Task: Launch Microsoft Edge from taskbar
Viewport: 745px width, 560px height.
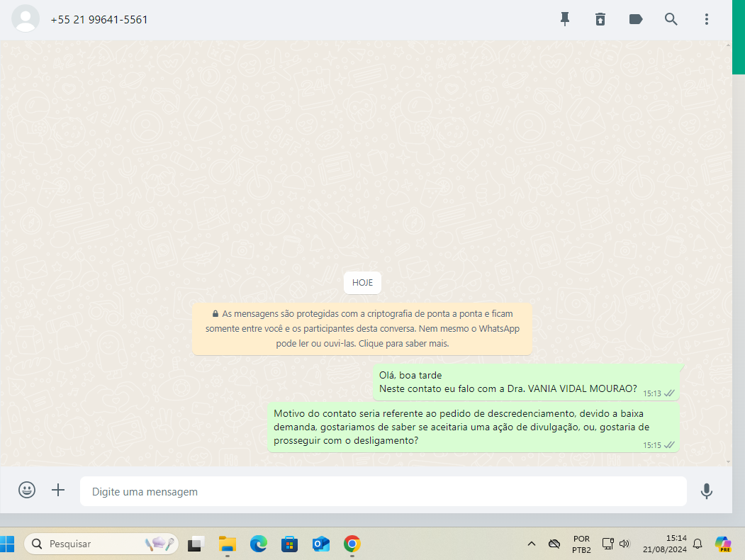Action: pyautogui.click(x=259, y=544)
